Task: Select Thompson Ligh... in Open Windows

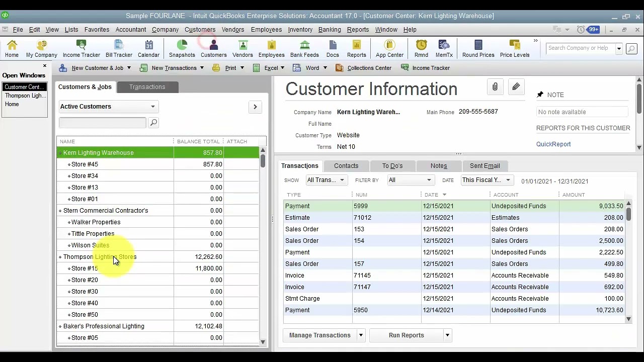Action: coord(25,96)
